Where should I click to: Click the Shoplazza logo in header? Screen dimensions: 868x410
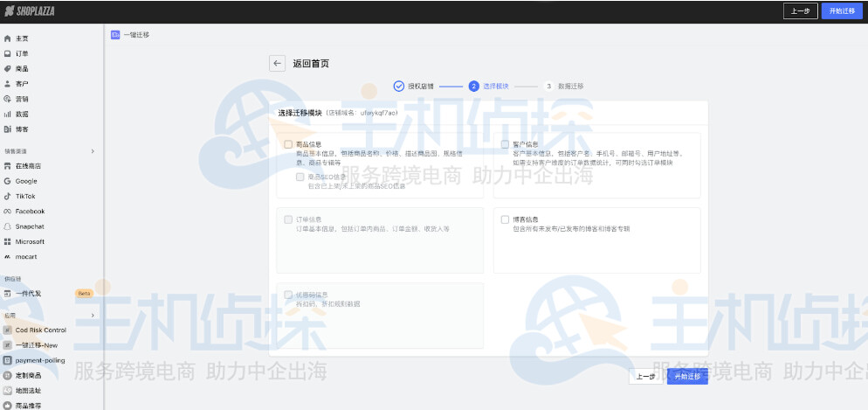coord(30,11)
